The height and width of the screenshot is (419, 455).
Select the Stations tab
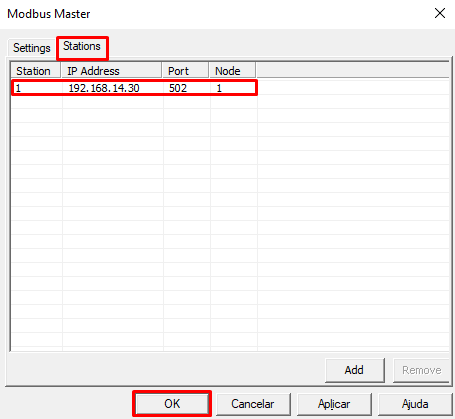tap(82, 46)
